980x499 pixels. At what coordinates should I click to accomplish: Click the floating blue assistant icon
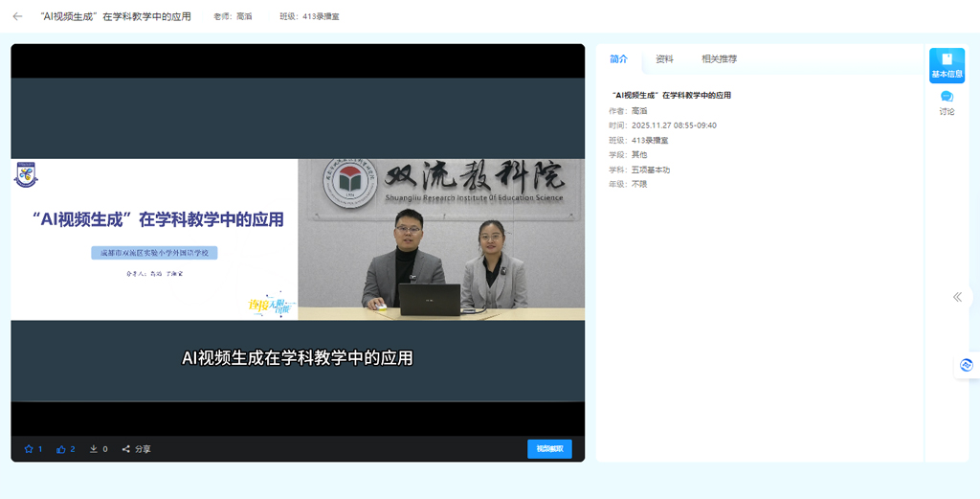pyautogui.click(x=967, y=365)
